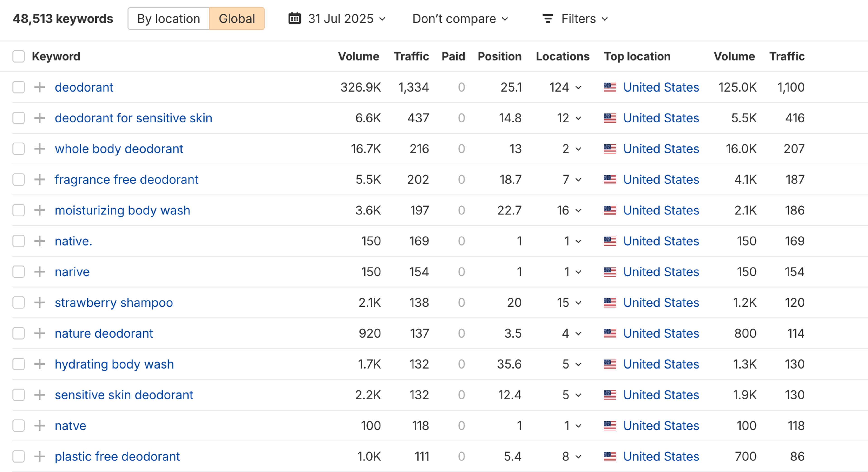
Task: Select the Global tab
Action: 237,19
